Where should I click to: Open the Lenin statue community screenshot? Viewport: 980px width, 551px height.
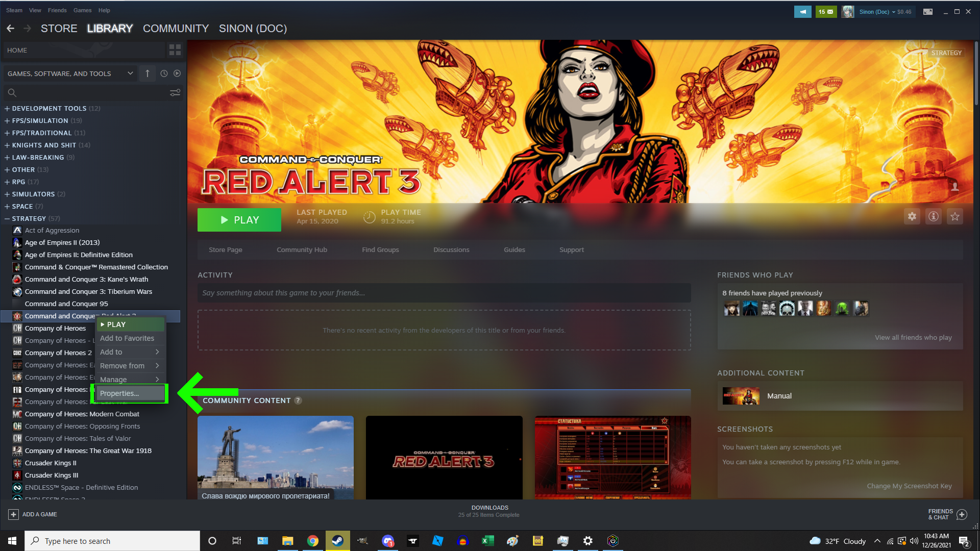276,458
